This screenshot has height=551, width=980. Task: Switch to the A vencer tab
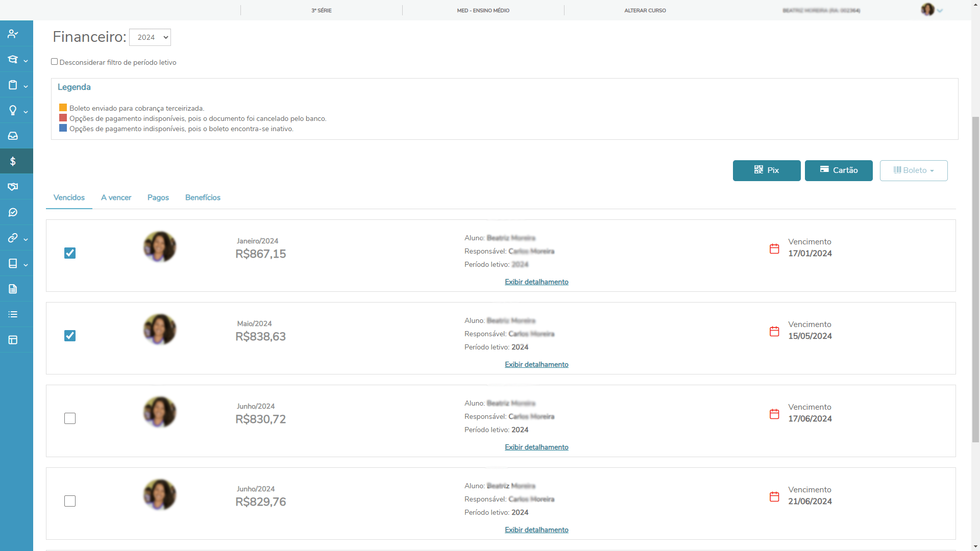[x=116, y=197]
